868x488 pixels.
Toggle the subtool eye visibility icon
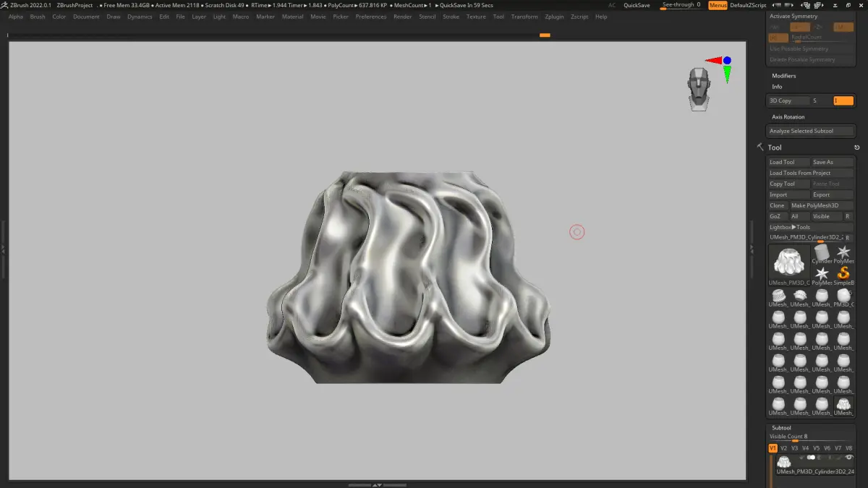(849, 457)
